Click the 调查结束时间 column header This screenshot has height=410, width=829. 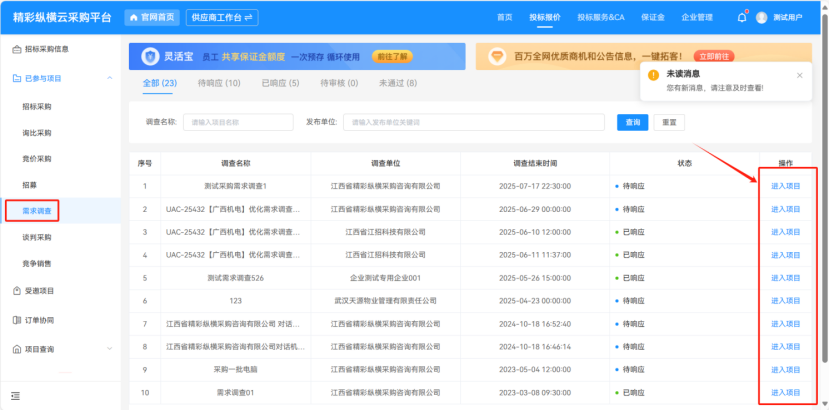click(535, 163)
